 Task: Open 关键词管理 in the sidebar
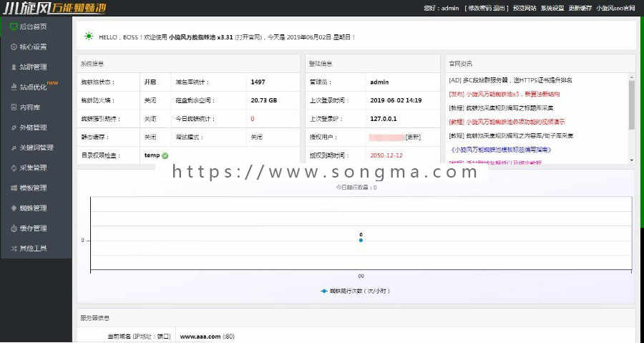coord(36,148)
